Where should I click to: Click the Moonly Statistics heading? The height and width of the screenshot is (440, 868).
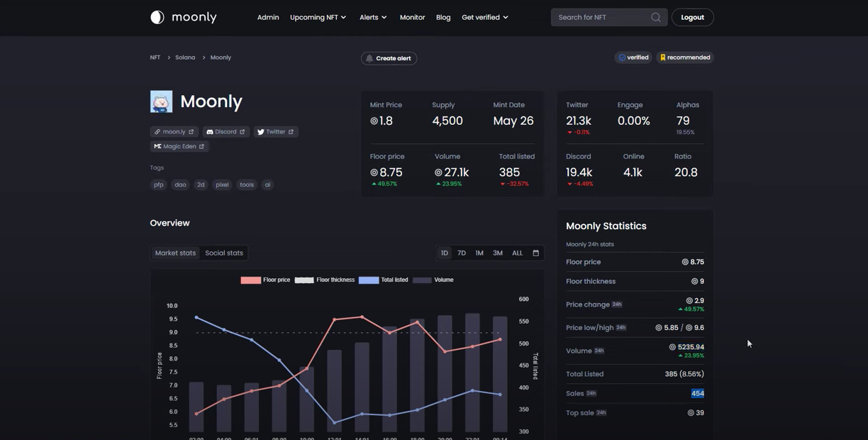click(x=606, y=226)
